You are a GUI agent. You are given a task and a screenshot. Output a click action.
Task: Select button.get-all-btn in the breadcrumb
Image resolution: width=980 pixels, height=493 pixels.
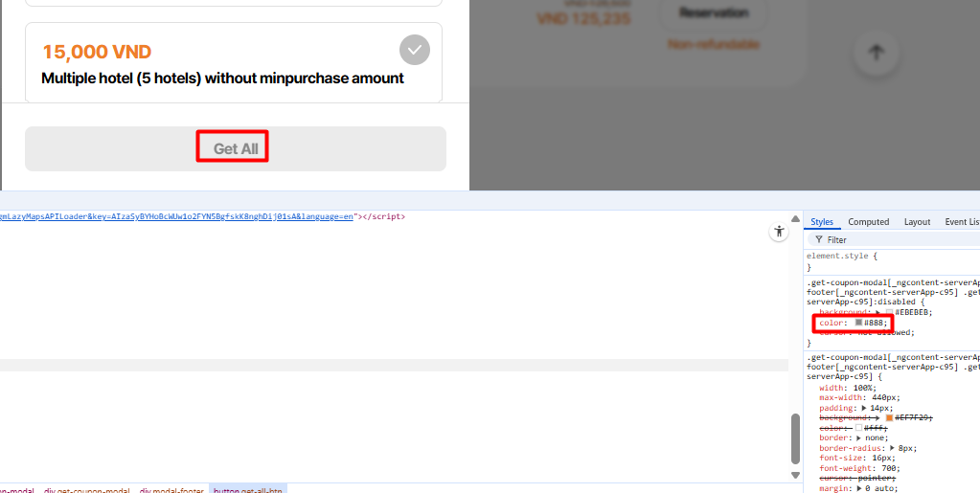247,490
